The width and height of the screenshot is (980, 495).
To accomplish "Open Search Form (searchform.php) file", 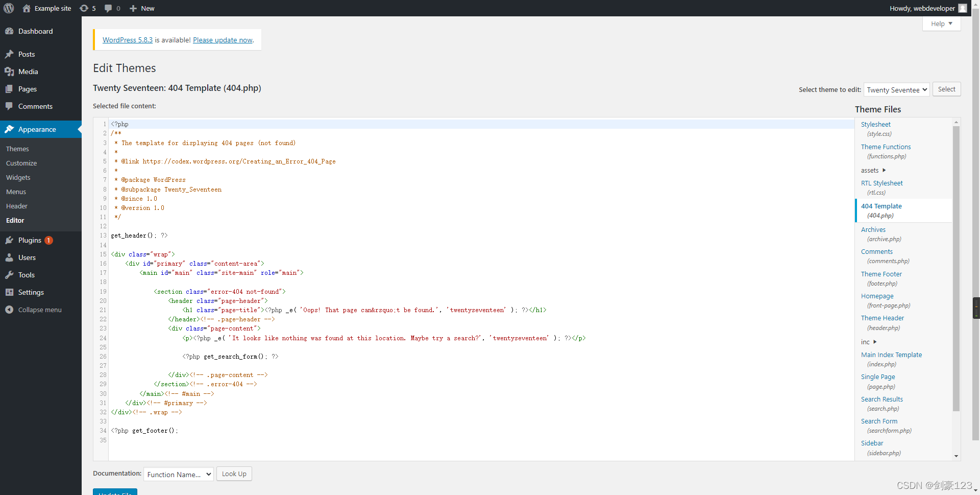I will click(x=886, y=426).
